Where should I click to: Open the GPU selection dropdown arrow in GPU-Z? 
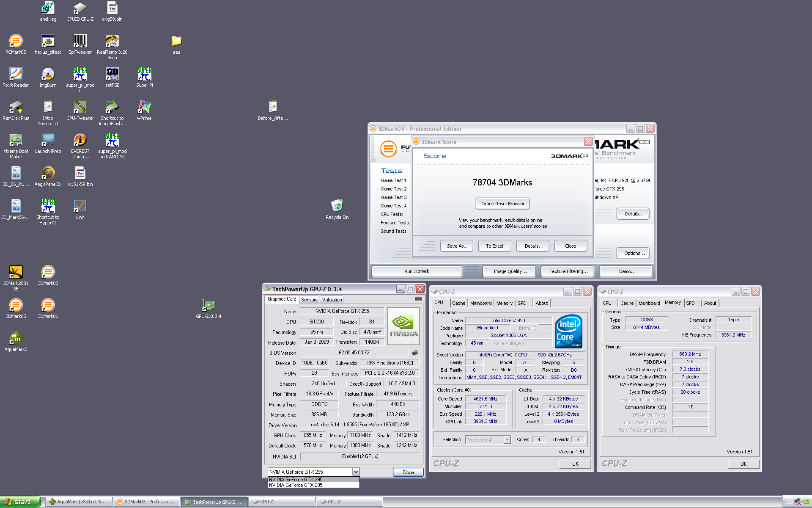[356, 472]
